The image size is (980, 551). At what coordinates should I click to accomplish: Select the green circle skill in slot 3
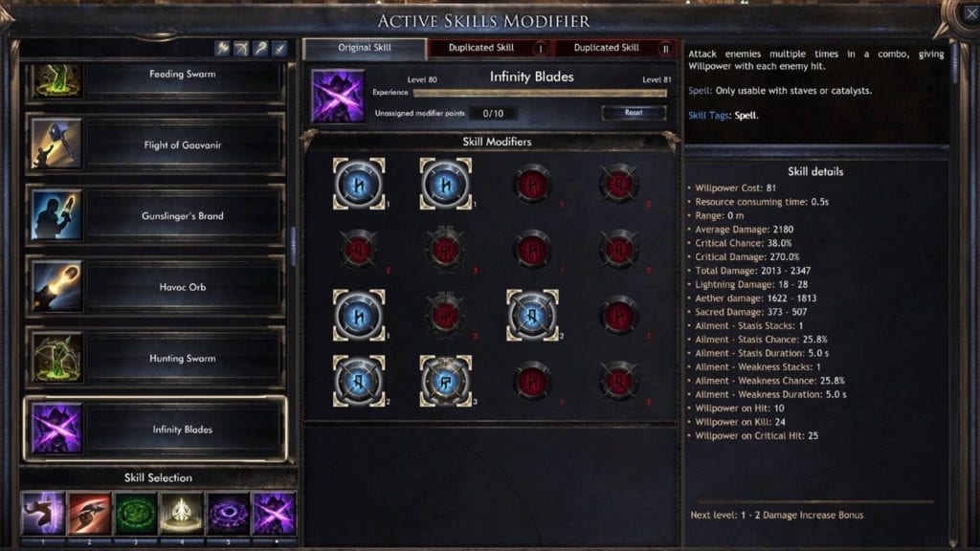pos(136,514)
